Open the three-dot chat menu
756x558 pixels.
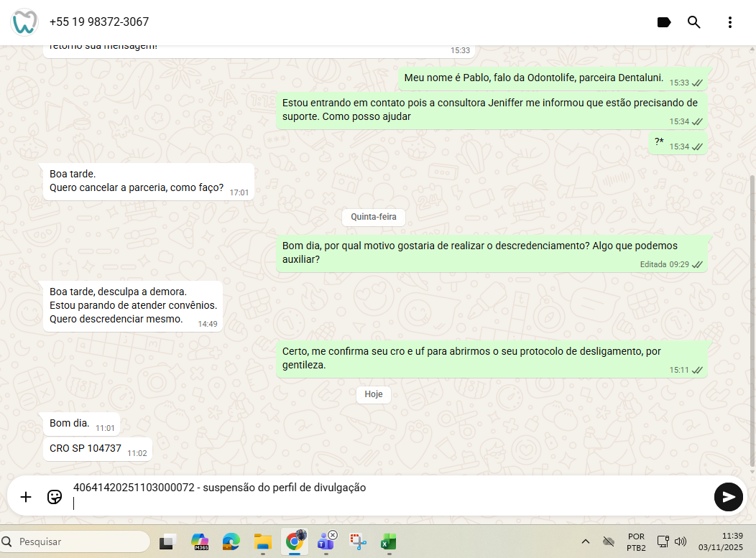tap(730, 22)
